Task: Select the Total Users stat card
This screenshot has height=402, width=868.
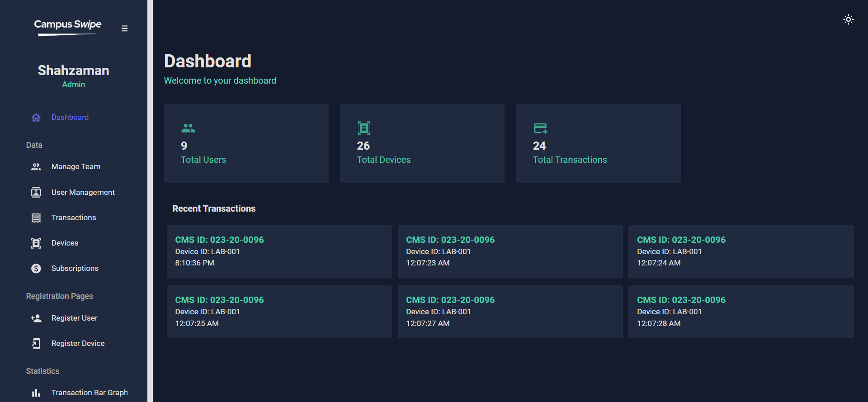Action: (246, 143)
